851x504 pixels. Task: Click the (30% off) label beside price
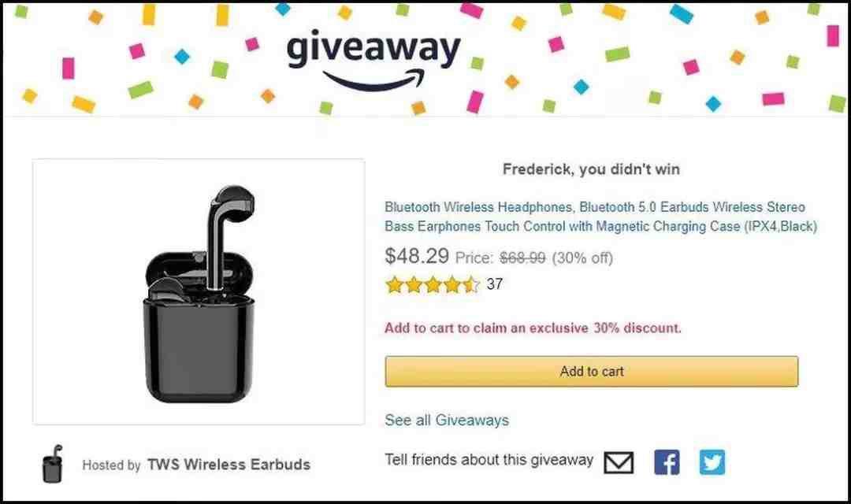tap(582, 258)
